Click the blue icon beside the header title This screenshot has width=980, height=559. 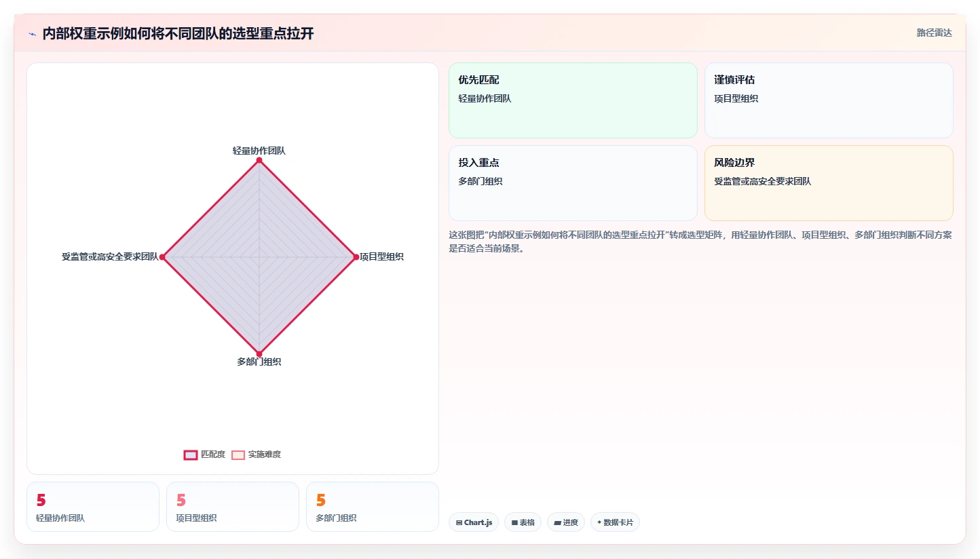(32, 34)
